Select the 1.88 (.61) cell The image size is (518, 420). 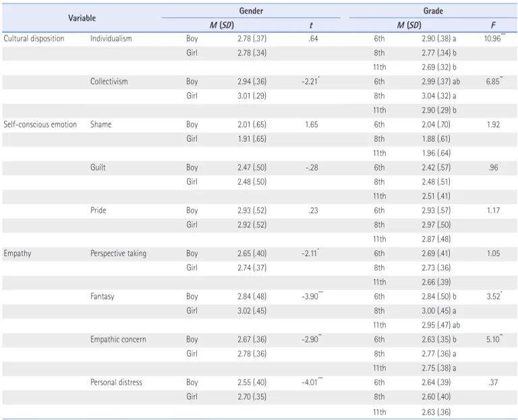point(436,139)
